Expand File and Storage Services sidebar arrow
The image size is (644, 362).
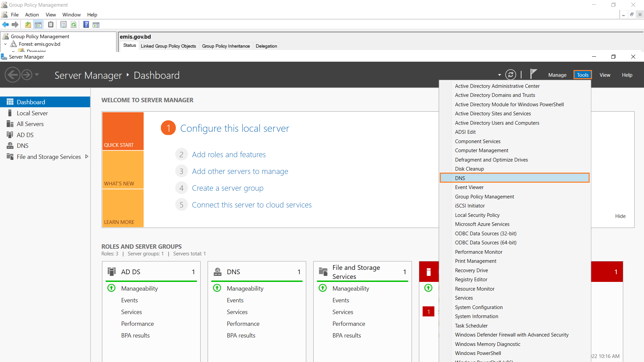87,157
